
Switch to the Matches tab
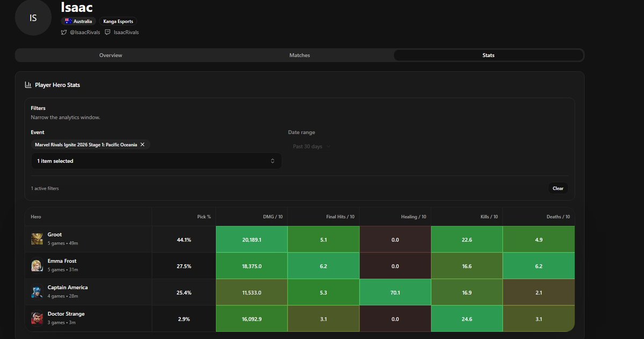(x=299, y=55)
